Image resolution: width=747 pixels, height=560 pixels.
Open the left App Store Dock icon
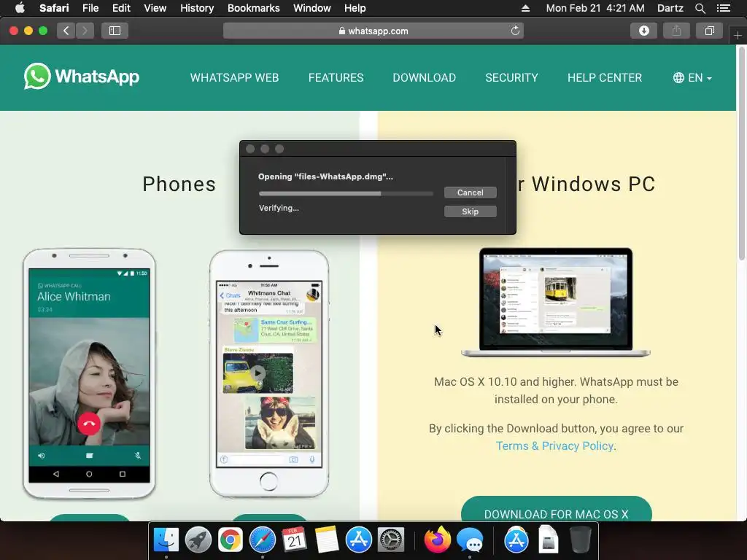pos(359,540)
